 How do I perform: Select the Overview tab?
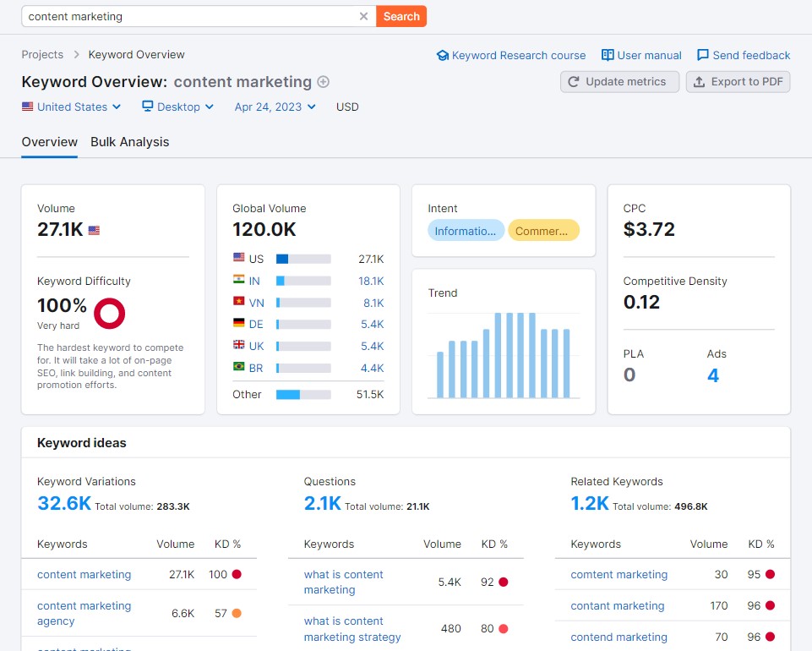[50, 142]
